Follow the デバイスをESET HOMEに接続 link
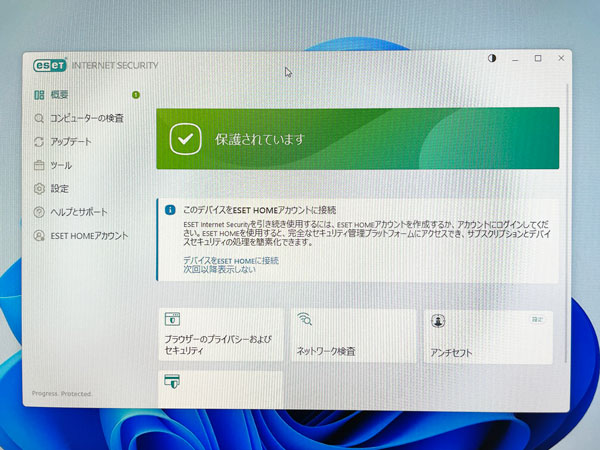 click(x=231, y=261)
